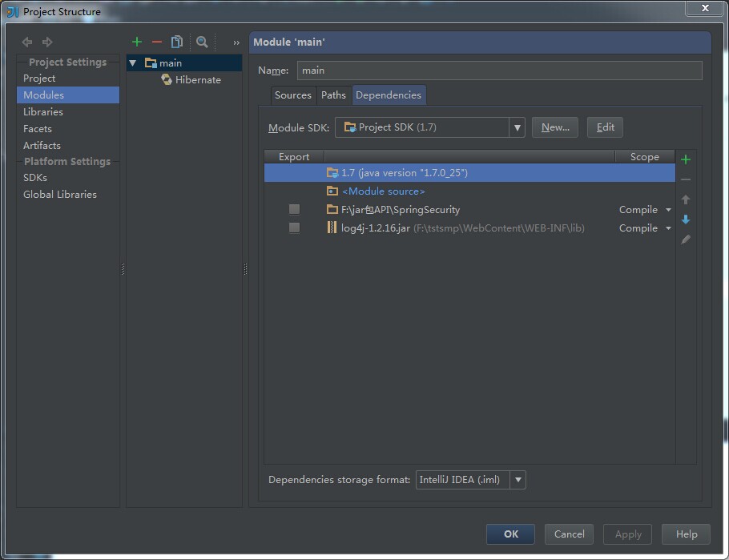
Task: Open scope dropdown for log4j jar
Action: point(669,228)
